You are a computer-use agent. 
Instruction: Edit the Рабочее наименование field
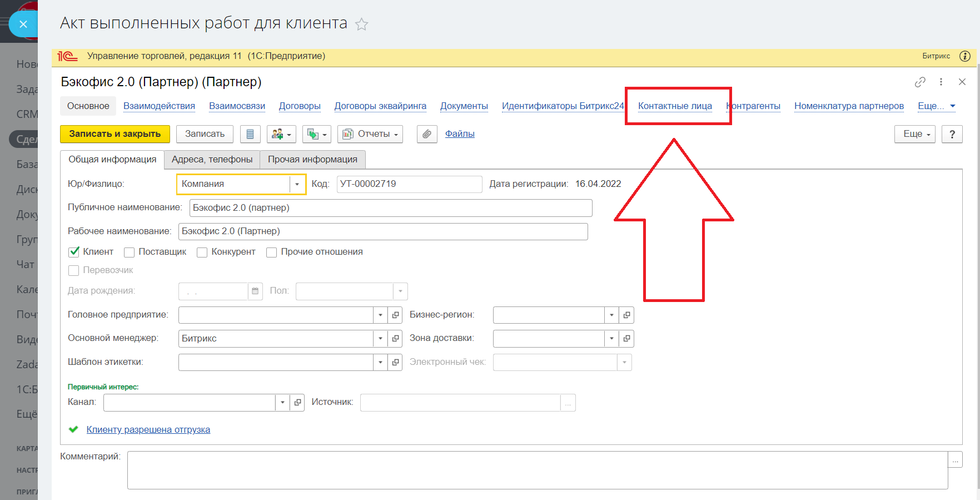pos(383,231)
